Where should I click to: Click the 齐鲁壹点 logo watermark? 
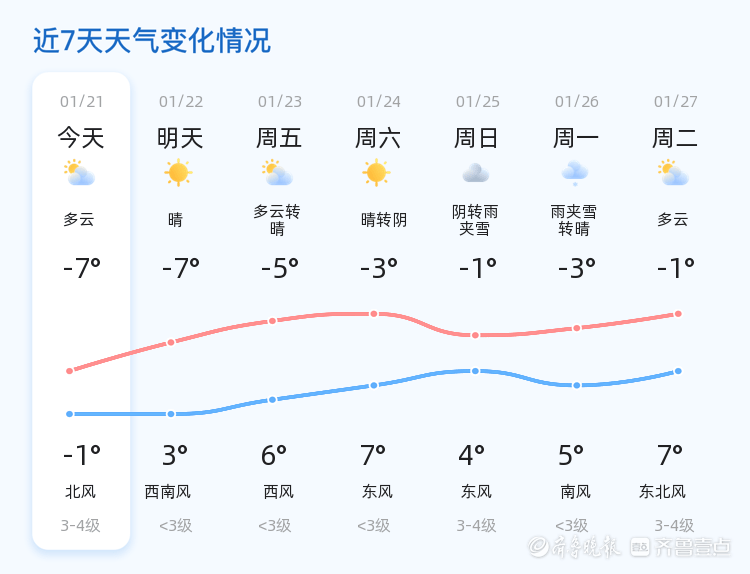click(693, 546)
